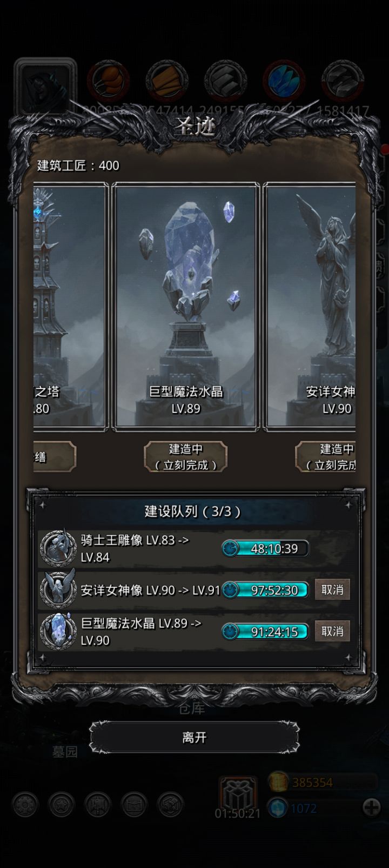
Task: Select the 巨型魔法水晶 LV.89 card
Action: (x=186, y=307)
